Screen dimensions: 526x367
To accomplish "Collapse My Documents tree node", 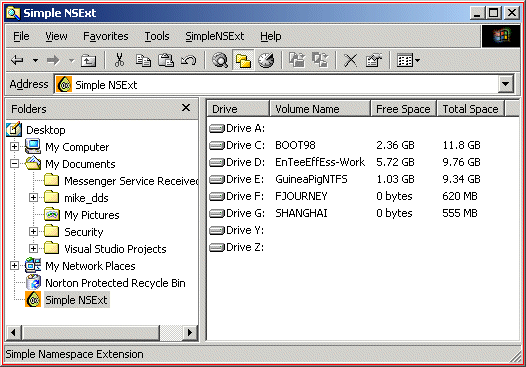I will (14, 164).
